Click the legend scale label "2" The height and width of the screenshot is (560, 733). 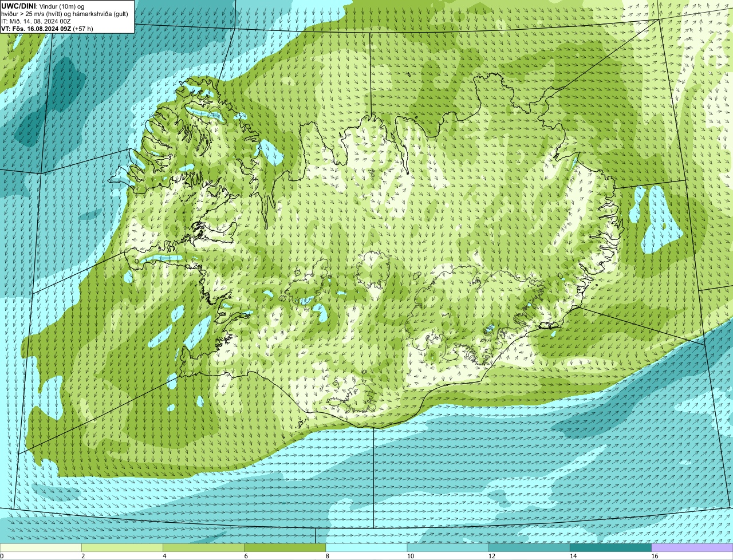coord(83,556)
